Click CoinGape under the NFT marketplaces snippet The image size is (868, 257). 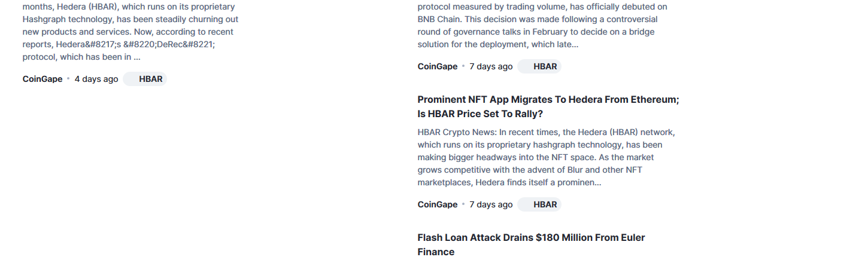pos(438,204)
